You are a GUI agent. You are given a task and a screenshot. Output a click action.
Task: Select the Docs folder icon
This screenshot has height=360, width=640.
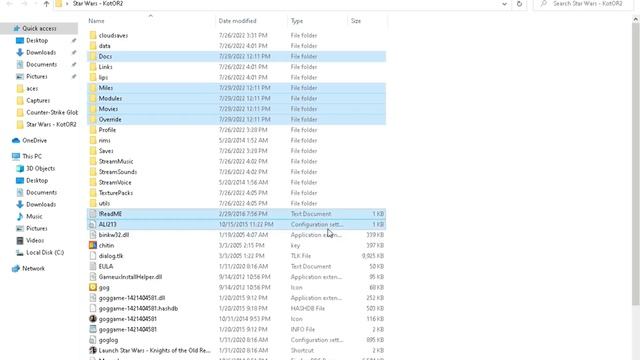93,56
